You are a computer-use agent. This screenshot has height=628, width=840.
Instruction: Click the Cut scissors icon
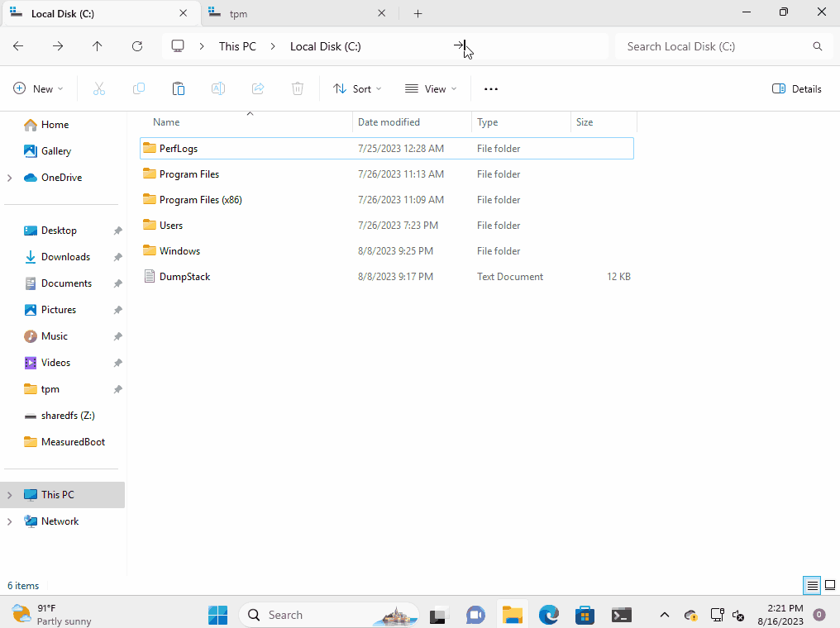tap(99, 89)
